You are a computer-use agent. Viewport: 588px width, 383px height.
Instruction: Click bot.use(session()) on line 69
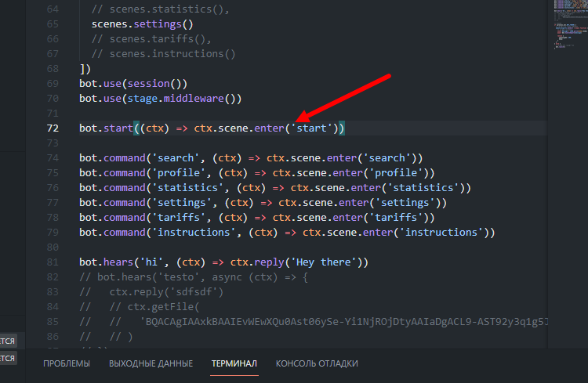(x=133, y=84)
